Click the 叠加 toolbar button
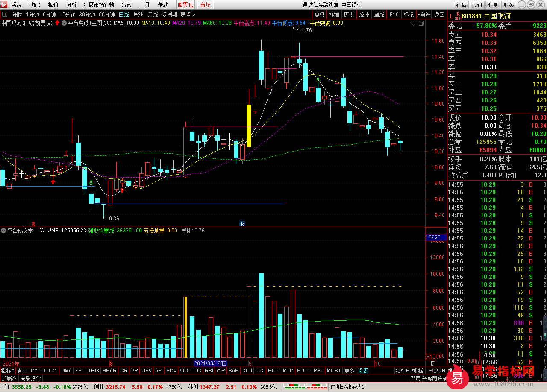The height and width of the screenshot is (392, 547). click(x=334, y=15)
